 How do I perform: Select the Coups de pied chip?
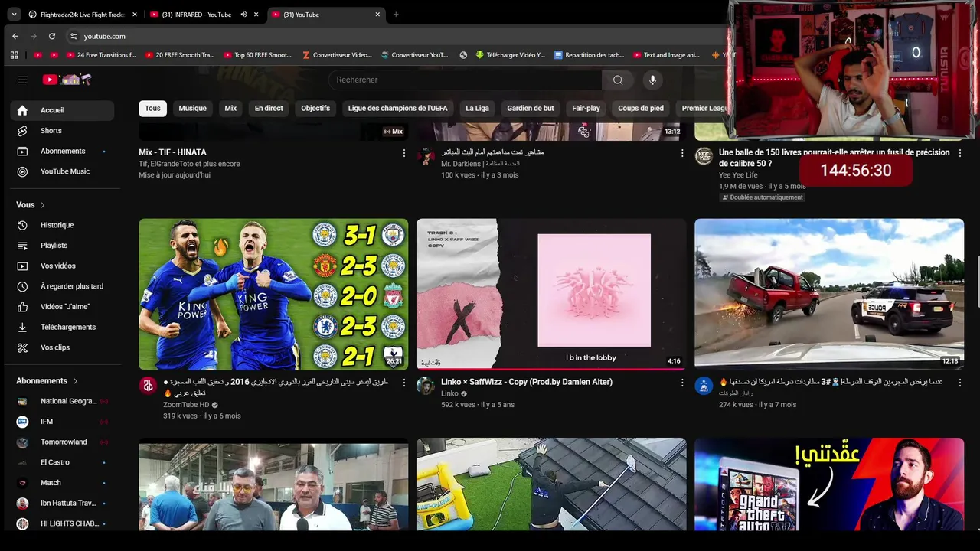coord(641,109)
